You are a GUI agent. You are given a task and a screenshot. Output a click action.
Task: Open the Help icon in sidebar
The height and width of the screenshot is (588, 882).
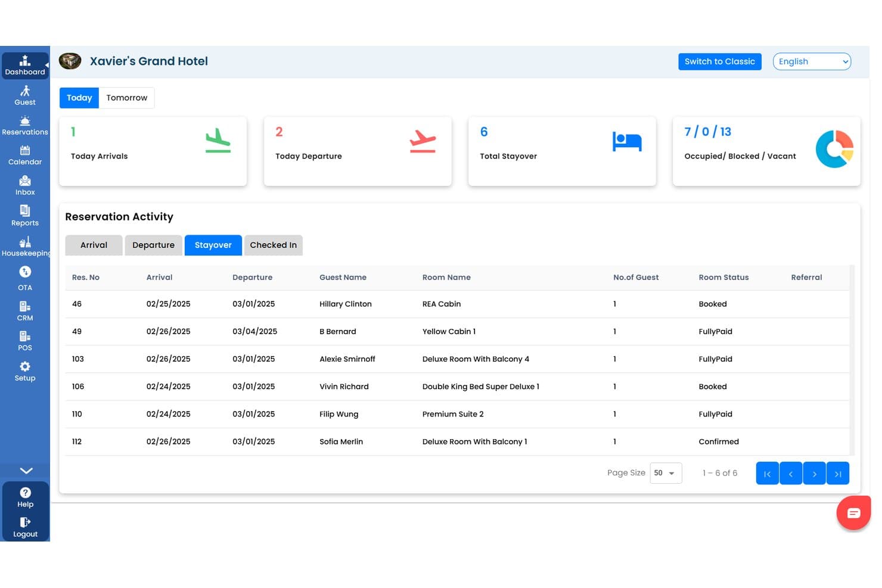click(25, 497)
